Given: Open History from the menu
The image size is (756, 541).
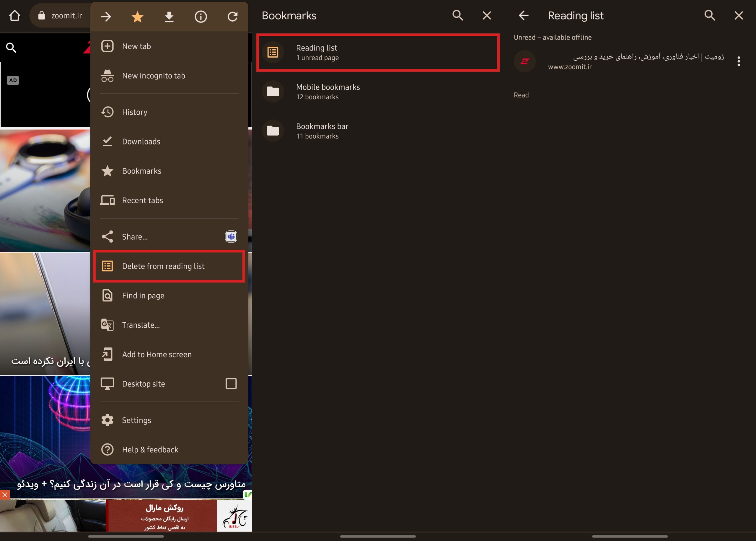Looking at the screenshot, I should (134, 112).
